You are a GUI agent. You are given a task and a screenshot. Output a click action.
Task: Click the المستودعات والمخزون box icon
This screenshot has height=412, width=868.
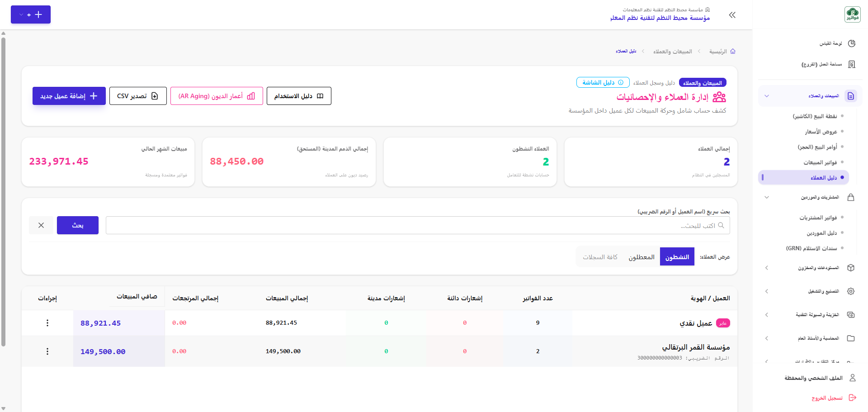(851, 268)
